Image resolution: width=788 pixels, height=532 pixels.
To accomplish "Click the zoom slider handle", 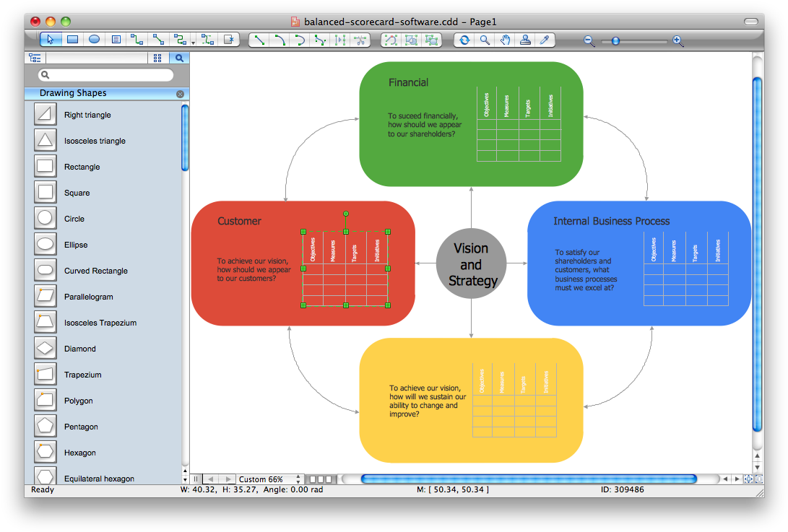I will [615, 41].
